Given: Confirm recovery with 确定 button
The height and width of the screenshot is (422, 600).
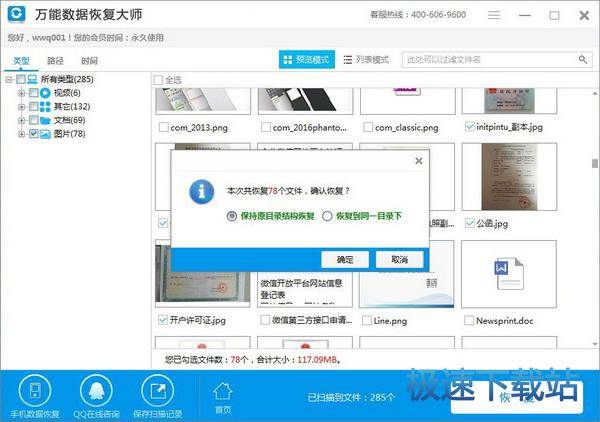Looking at the screenshot, I should [x=345, y=260].
